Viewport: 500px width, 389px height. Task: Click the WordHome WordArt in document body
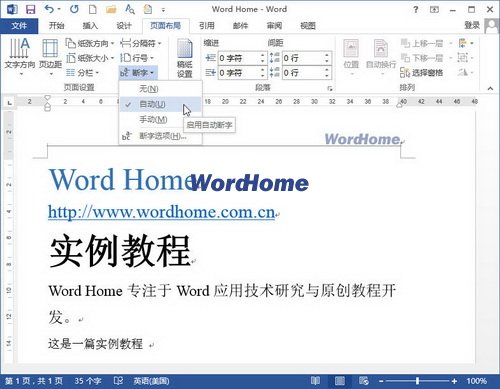pos(250,183)
